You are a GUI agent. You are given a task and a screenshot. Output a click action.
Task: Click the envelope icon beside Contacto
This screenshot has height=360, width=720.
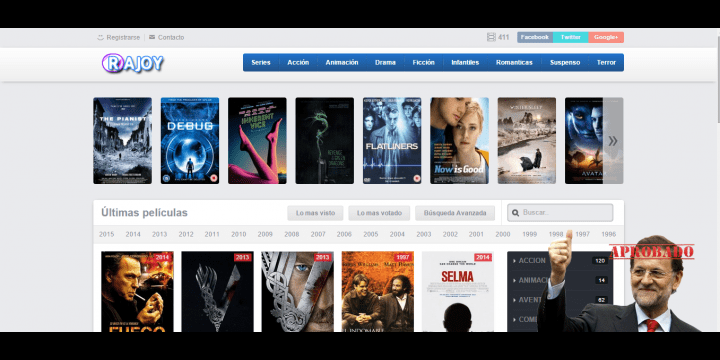(152, 37)
